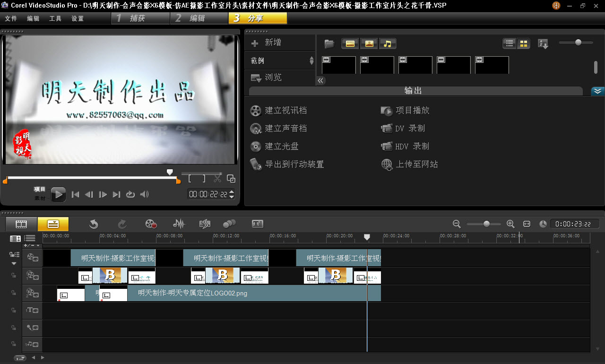The width and height of the screenshot is (605, 364).
Task: Open the subtitle editor tool
Action: (258, 224)
